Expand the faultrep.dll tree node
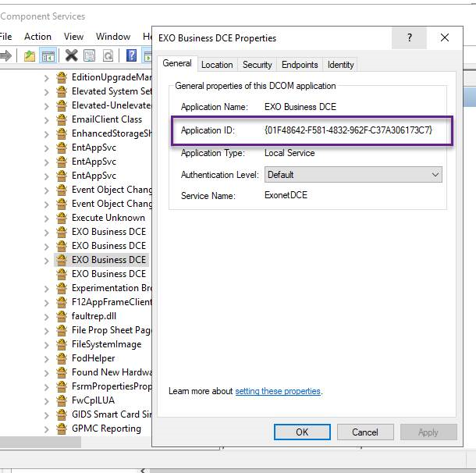 [x=47, y=316]
